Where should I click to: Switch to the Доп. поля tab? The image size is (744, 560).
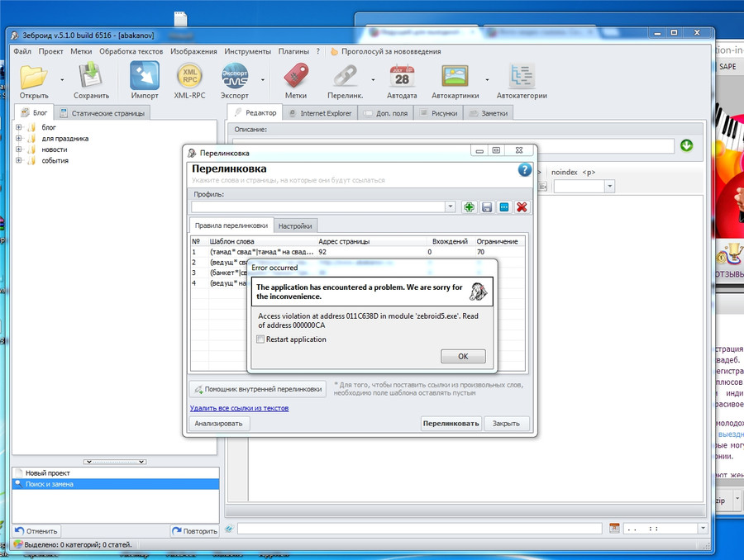coord(386,113)
